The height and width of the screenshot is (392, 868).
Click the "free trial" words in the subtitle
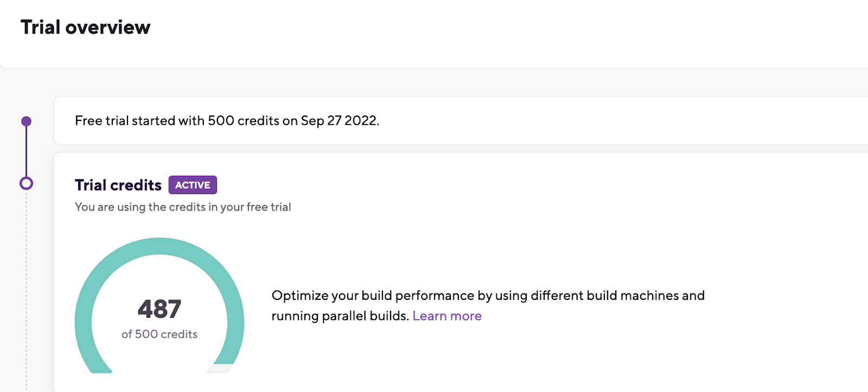[x=269, y=207]
